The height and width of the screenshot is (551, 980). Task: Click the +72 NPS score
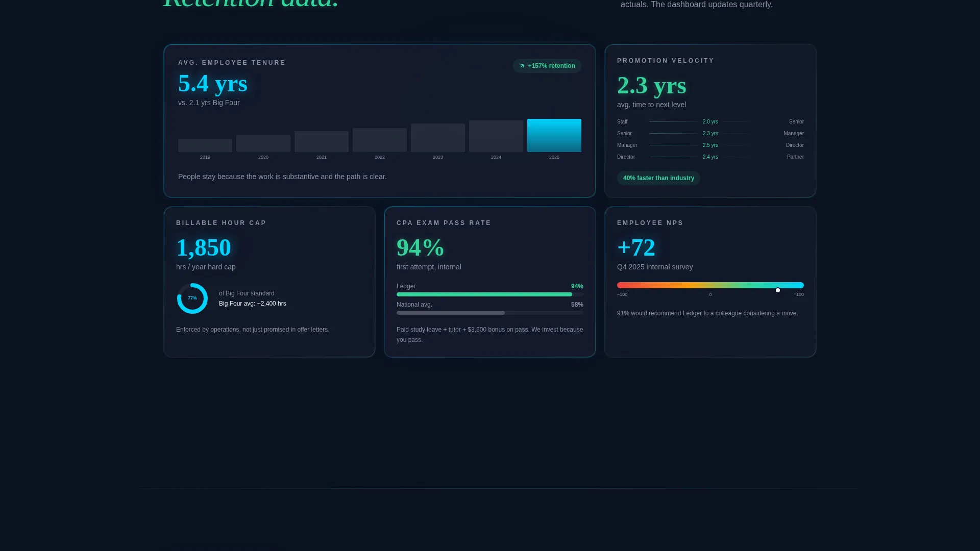point(636,247)
